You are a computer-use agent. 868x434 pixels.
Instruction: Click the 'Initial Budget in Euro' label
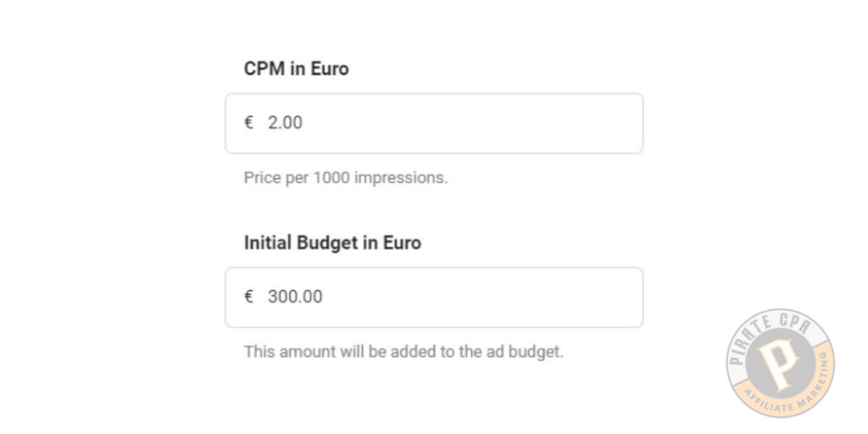[332, 242]
